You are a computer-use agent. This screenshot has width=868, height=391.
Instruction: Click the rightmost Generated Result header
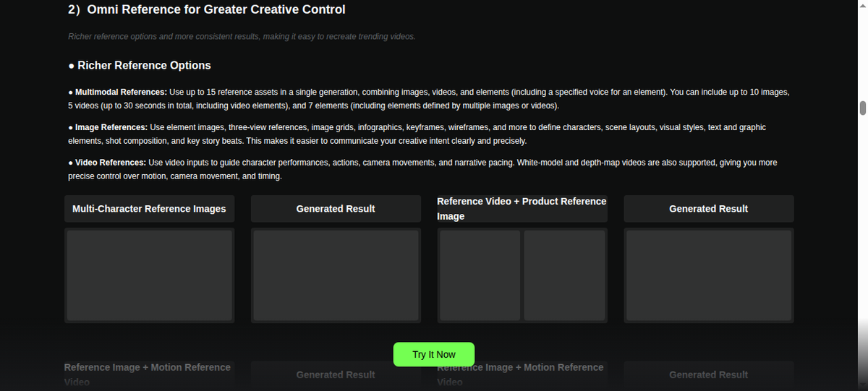pos(709,209)
